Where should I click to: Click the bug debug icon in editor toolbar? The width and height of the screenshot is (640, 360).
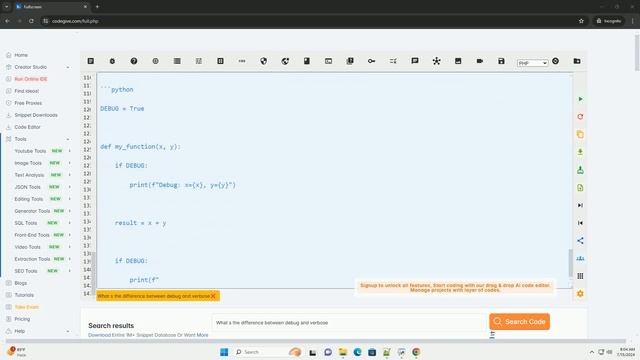tap(112, 61)
